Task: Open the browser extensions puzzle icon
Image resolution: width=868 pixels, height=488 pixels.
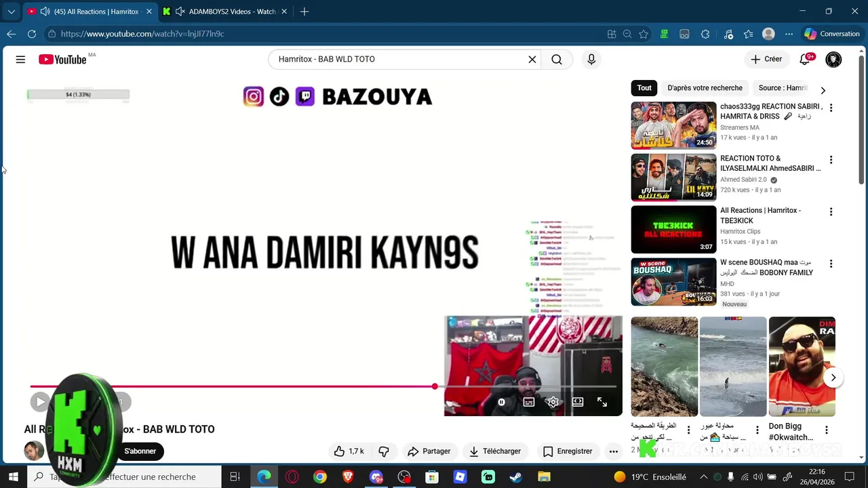Action: (x=705, y=34)
